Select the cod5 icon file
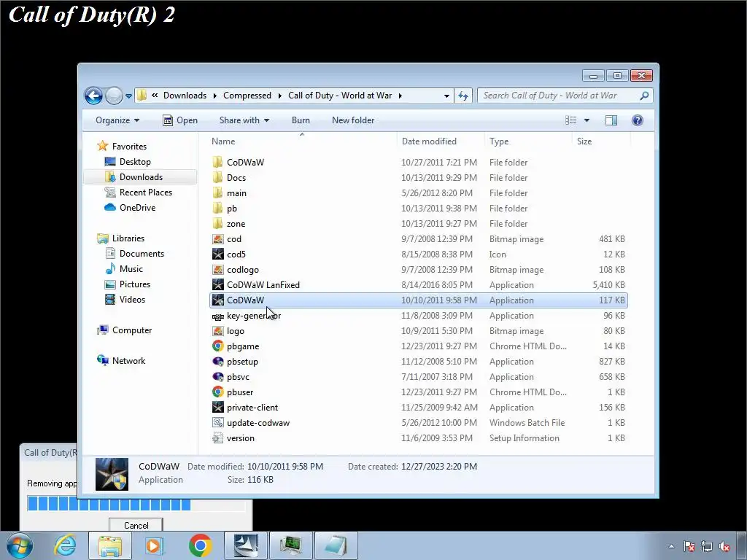This screenshot has width=747, height=560. 418,254
